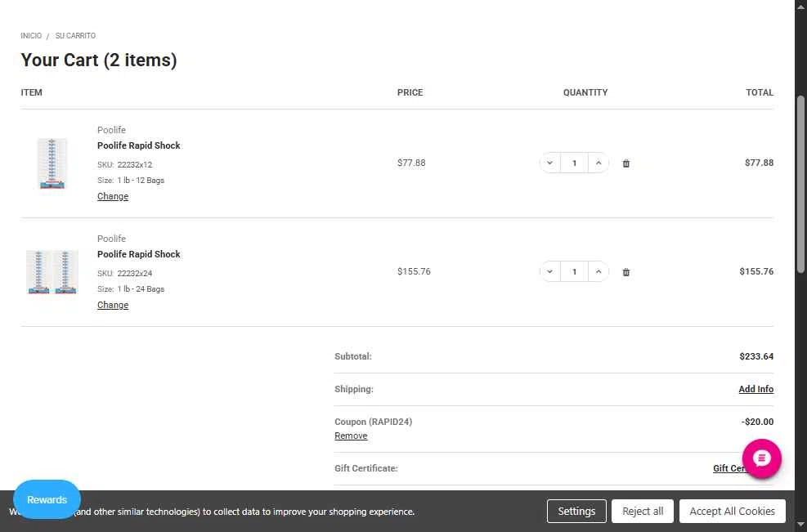Viewport: 807px width, 532px height.
Task: Add shipping info via Add Info
Action: pyautogui.click(x=755, y=389)
